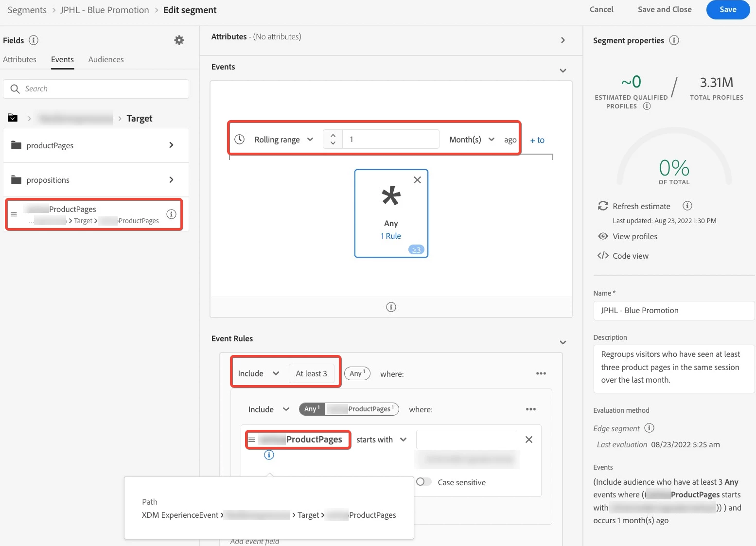Click the + to link
The width and height of the screenshot is (756, 546).
coord(537,140)
